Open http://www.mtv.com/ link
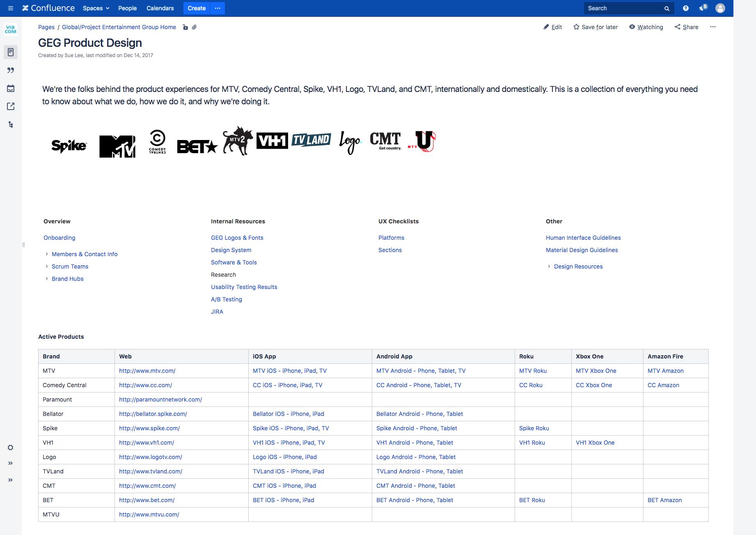The image size is (756, 535). click(147, 371)
